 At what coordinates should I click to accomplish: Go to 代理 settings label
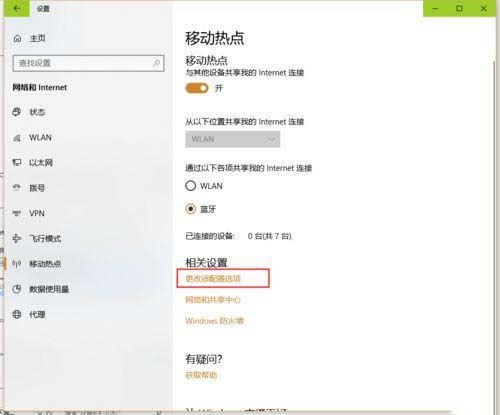click(x=37, y=314)
